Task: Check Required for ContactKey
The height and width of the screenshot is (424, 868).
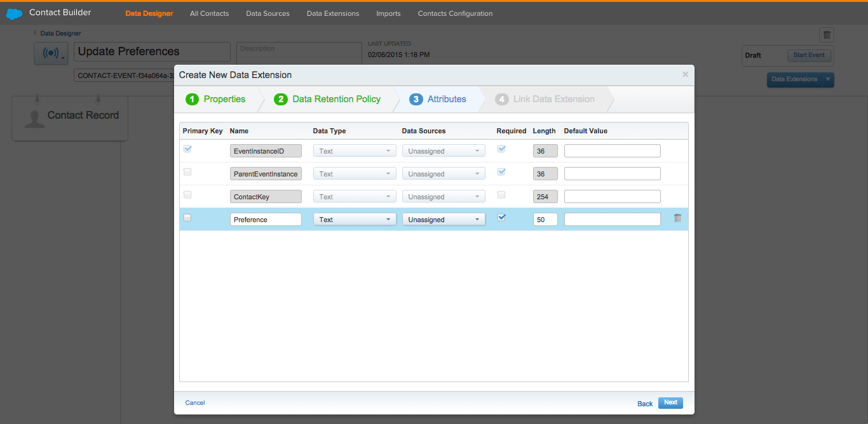Action: (x=501, y=195)
